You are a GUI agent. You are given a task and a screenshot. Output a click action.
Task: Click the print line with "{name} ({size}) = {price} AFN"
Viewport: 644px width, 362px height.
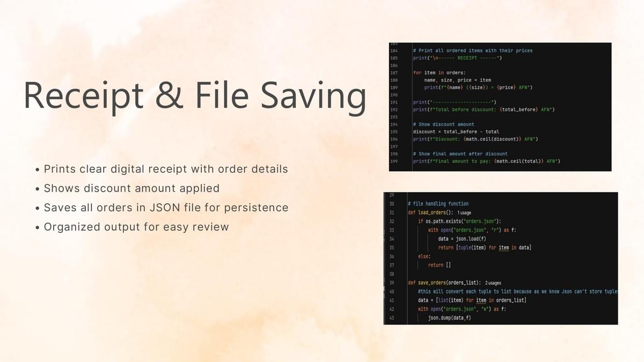[x=478, y=87]
